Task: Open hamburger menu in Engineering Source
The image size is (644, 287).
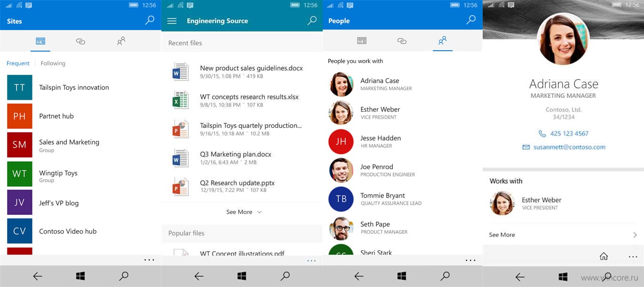Action: [x=172, y=21]
